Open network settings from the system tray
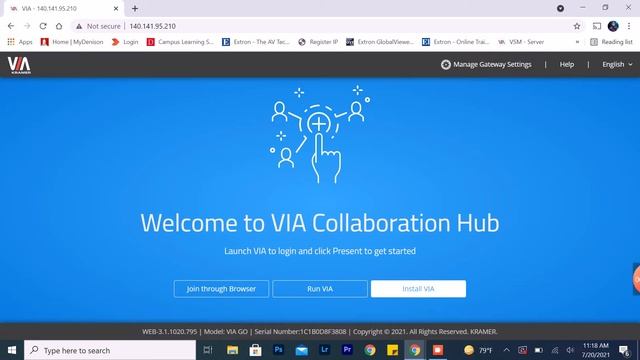640x360 pixels. click(555, 350)
